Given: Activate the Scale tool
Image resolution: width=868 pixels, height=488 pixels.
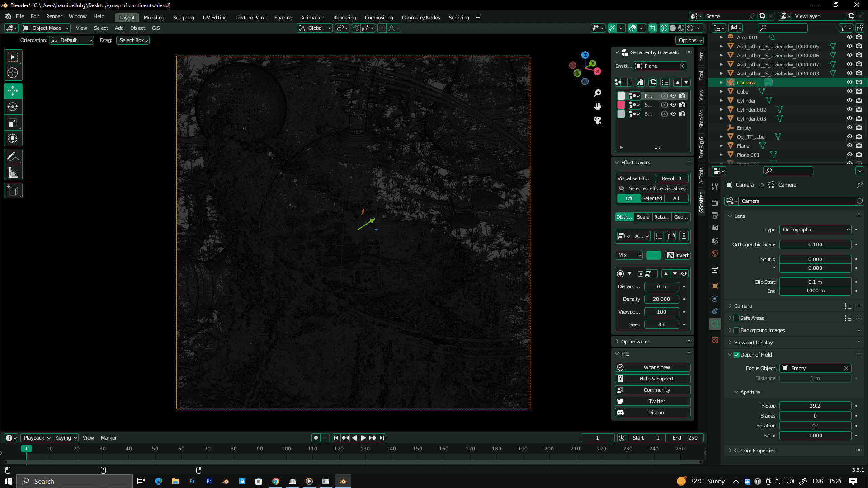Looking at the screenshot, I should pos(13,122).
